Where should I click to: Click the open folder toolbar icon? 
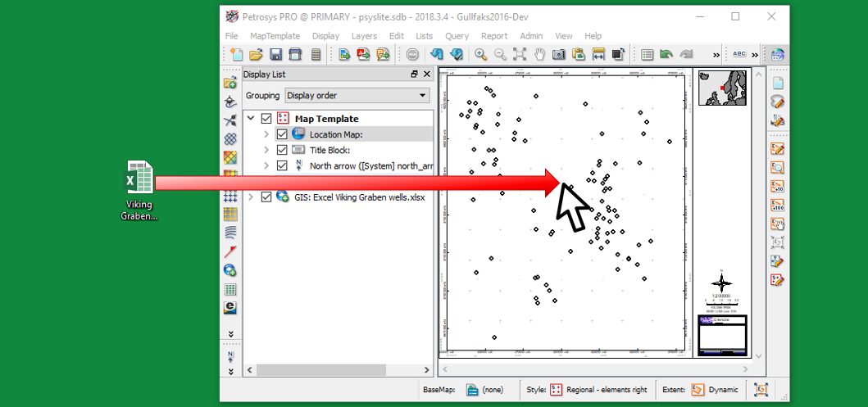(256, 55)
